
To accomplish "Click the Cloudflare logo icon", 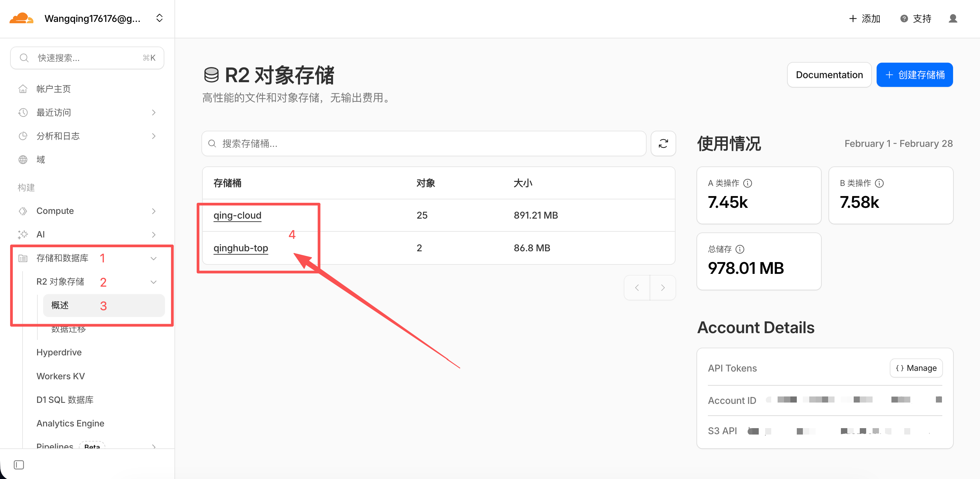I will pyautogui.click(x=21, y=18).
